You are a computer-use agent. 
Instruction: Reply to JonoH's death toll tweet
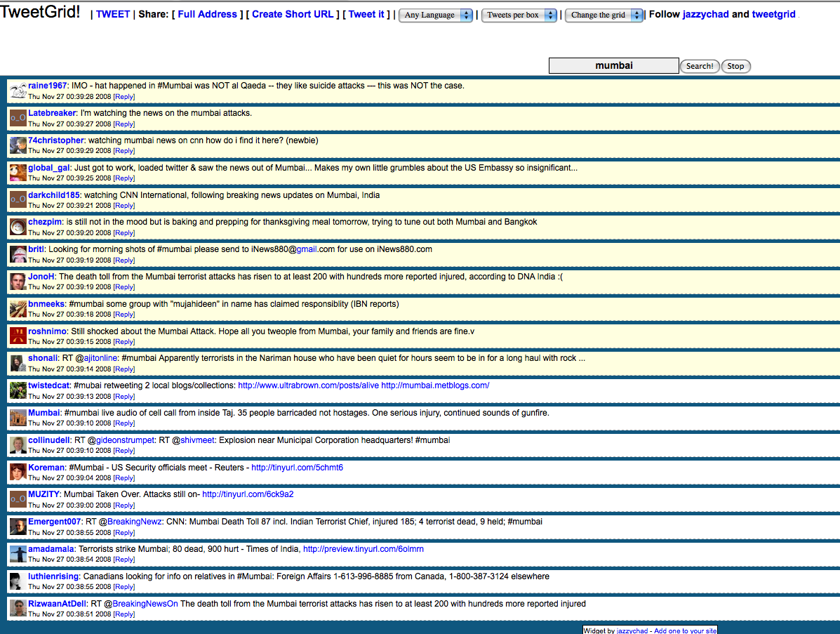(124, 286)
